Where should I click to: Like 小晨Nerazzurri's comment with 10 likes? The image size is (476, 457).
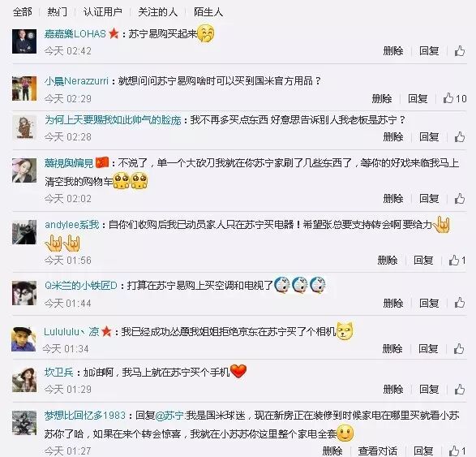click(454, 98)
